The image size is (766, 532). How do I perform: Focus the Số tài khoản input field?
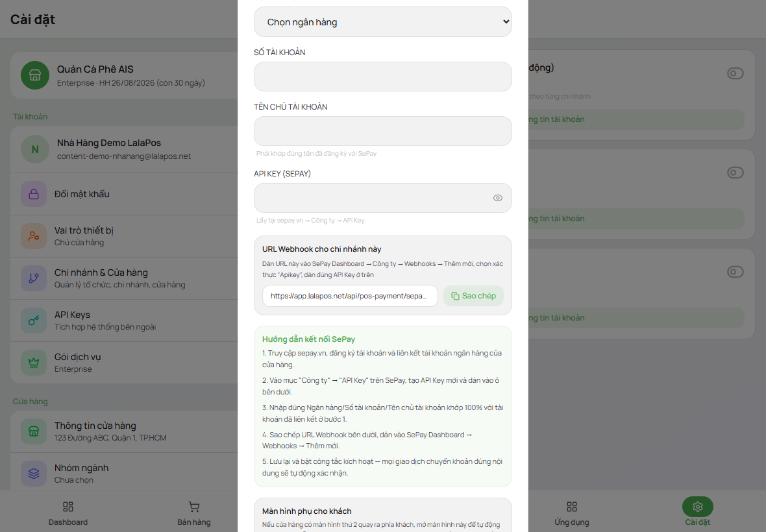click(382, 77)
